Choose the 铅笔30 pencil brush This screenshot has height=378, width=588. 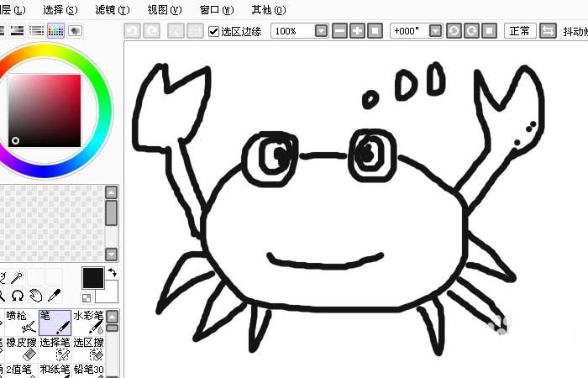(x=88, y=370)
